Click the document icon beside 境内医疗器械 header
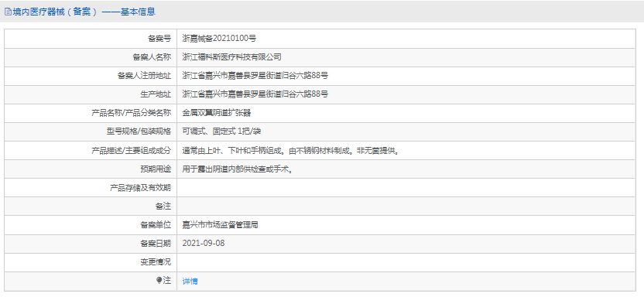Image resolution: width=644 pixels, height=297 pixels. click(x=8, y=12)
